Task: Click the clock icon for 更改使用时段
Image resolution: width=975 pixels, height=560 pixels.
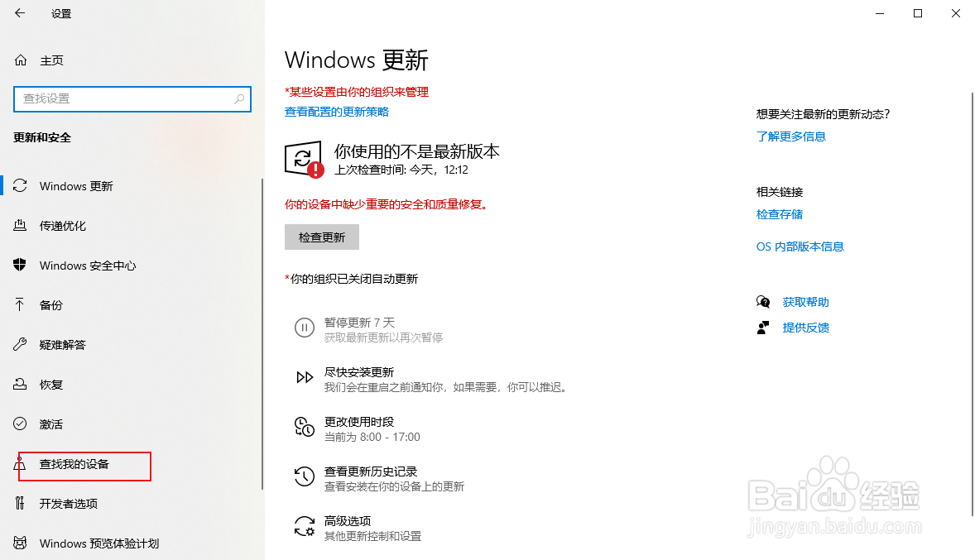Action: [304, 427]
